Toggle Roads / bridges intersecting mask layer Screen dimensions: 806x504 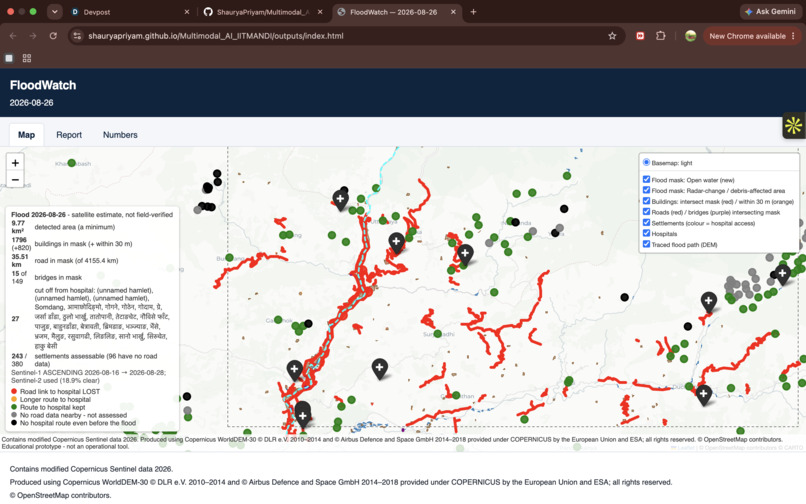[x=646, y=212]
